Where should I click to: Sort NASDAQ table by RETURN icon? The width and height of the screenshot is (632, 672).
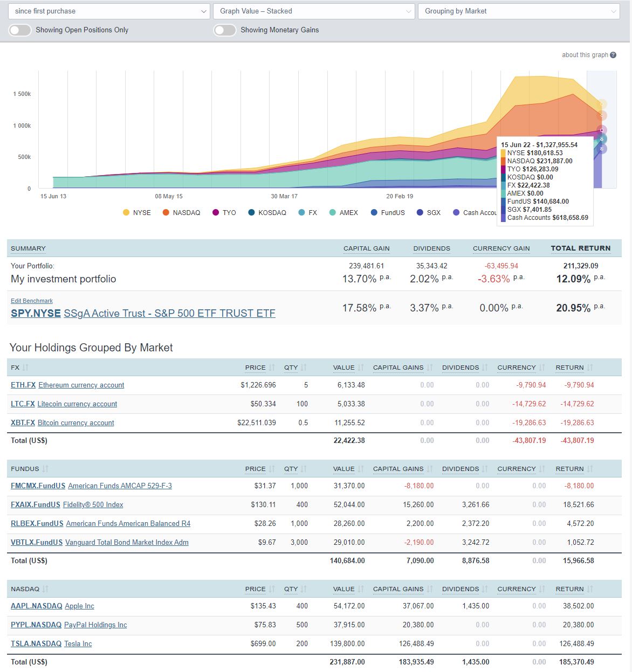(590, 589)
